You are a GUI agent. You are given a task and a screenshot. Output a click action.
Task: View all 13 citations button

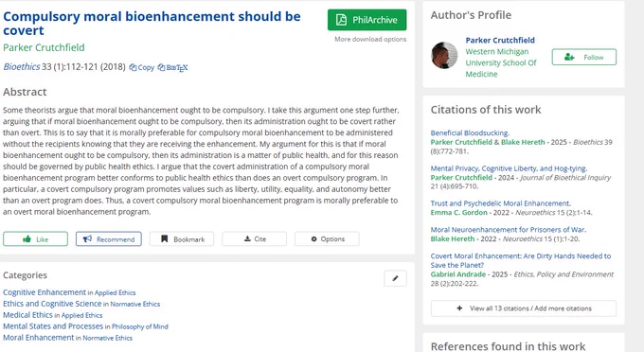(x=523, y=308)
